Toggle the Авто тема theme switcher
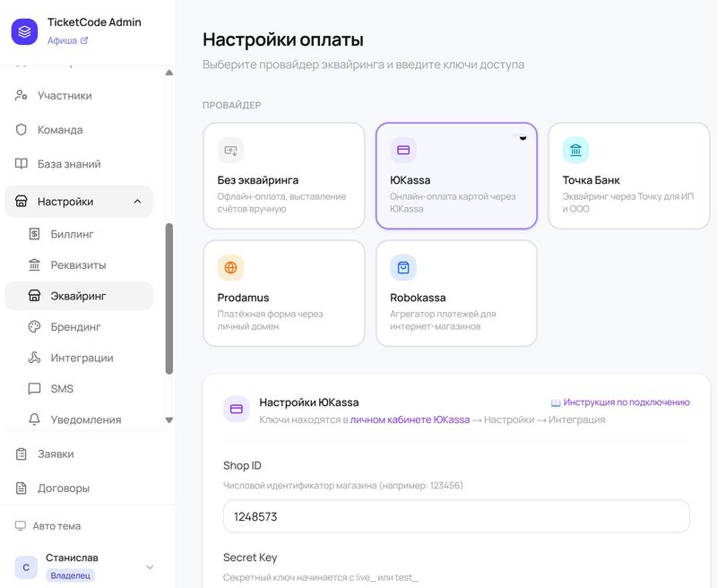This screenshot has height=588, width=717. [48, 526]
